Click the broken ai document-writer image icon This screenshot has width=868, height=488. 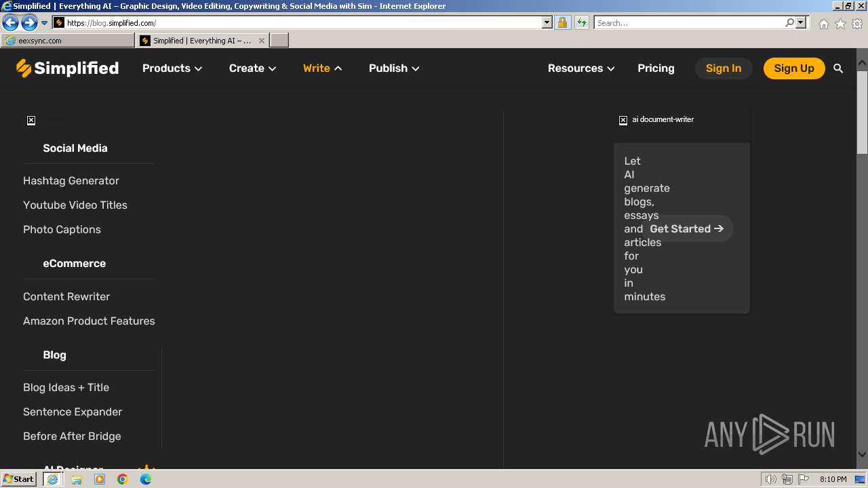pyautogui.click(x=623, y=120)
